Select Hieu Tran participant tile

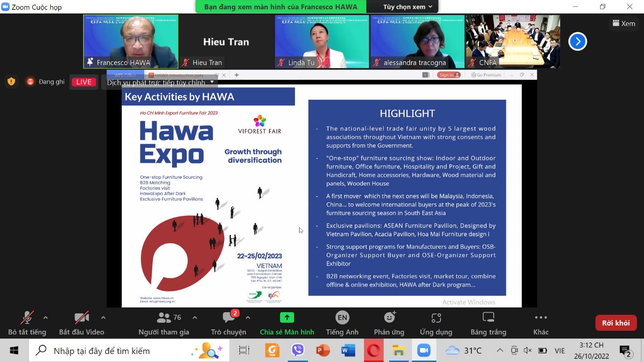(x=226, y=42)
